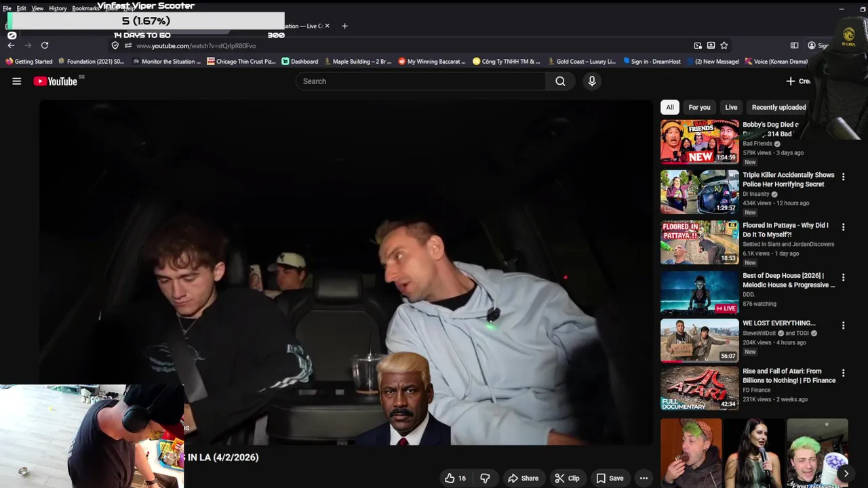Viewport: 868px width, 488px height.
Task: Click the Share button
Action: 524,479
